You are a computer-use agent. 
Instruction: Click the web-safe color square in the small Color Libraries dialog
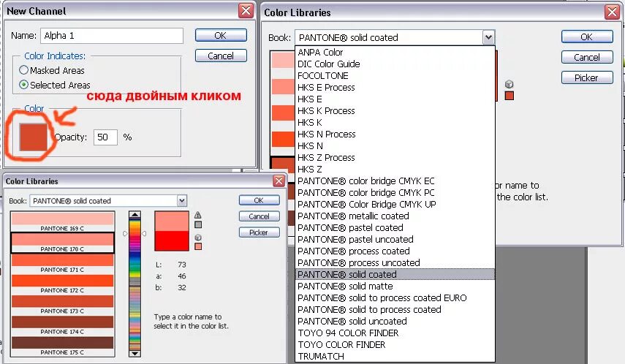tap(198, 247)
